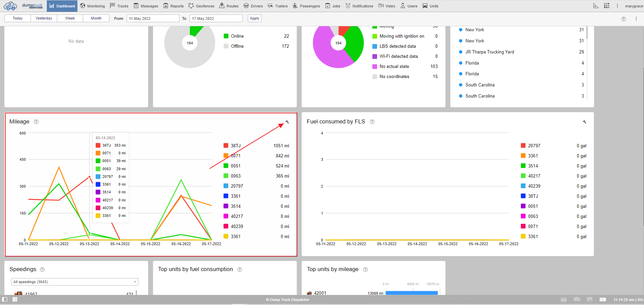This screenshot has height=305, width=644.
Task: Click help icon next to Top units by mileage
Action: 366,269
